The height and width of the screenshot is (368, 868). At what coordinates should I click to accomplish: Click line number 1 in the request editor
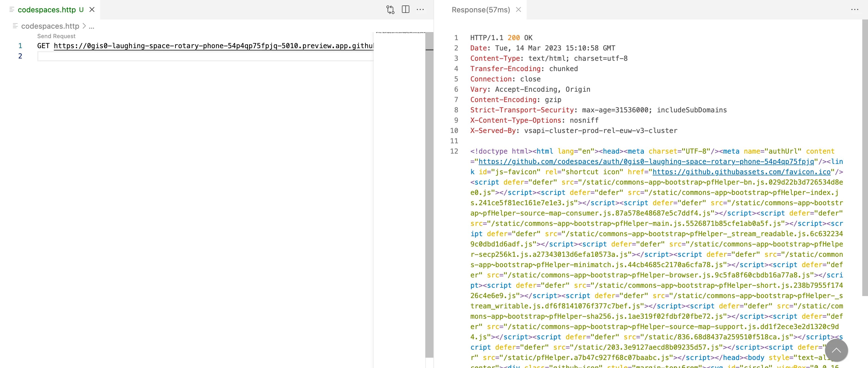pos(20,46)
